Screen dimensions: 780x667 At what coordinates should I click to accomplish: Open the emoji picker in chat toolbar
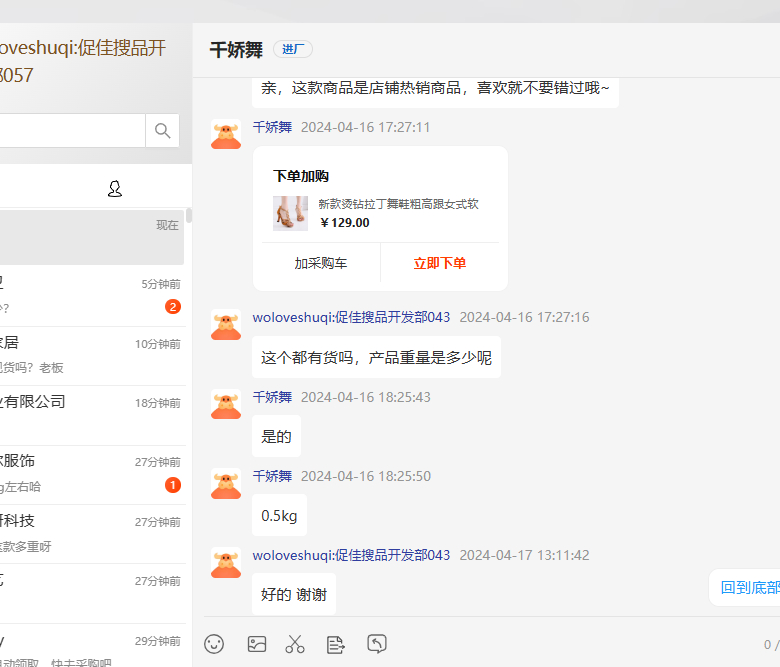click(214, 644)
